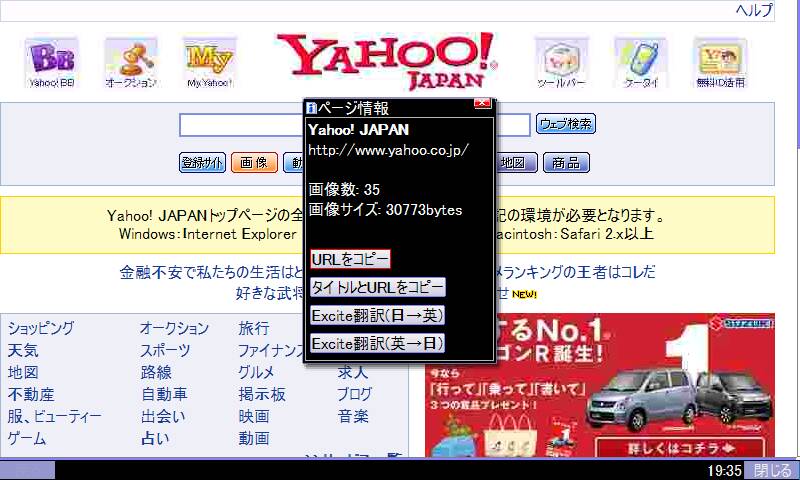Select the 地図 search tab

[515, 163]
